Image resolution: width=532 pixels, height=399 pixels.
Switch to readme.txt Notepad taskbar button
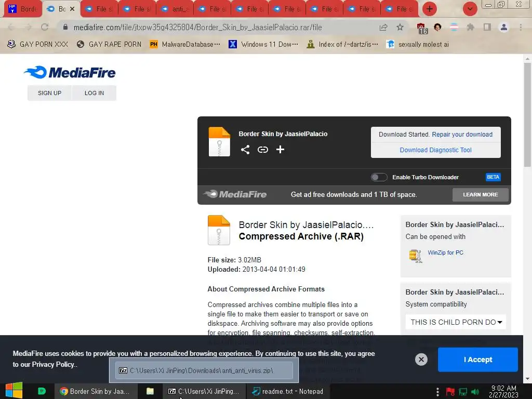(288, 391)
